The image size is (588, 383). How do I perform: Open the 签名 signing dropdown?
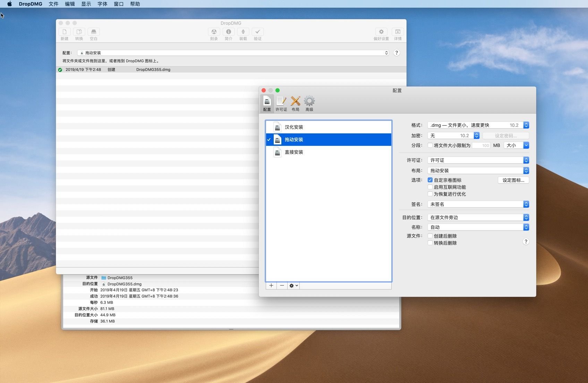pyautogui.click(x=478, y=204)
